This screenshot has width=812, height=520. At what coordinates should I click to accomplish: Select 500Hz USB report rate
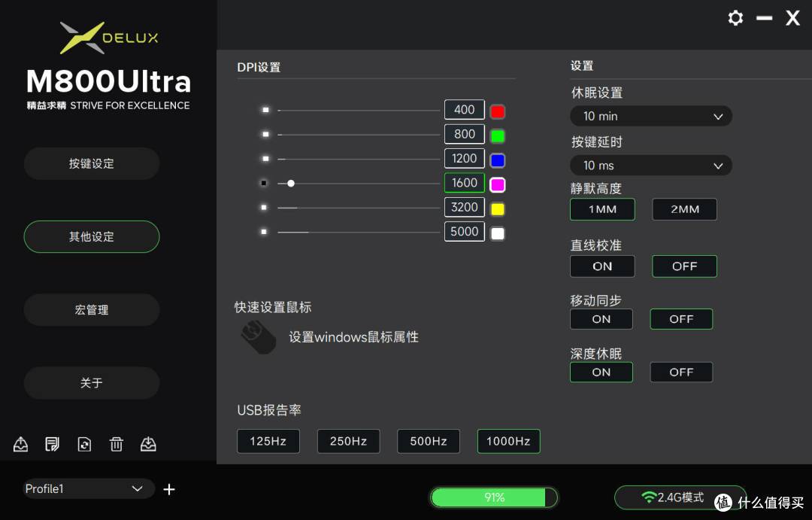tap(429, 441)
